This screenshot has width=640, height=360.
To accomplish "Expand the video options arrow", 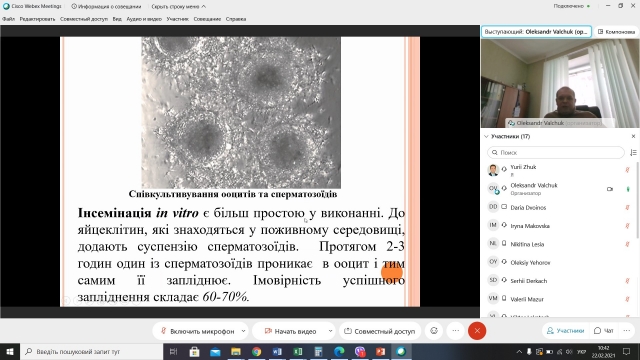I will click(330, 331).
